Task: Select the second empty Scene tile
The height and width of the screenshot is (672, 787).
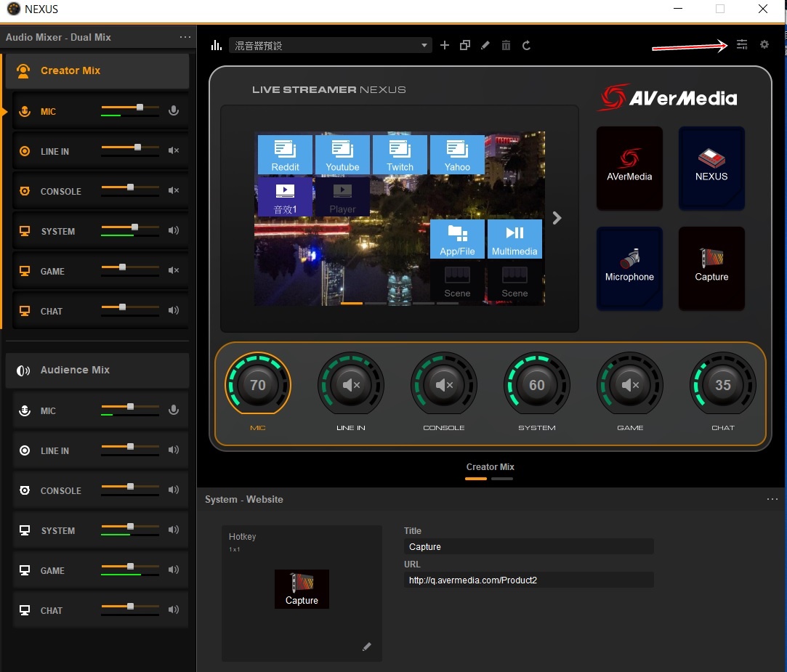Action: pos(514,282)
